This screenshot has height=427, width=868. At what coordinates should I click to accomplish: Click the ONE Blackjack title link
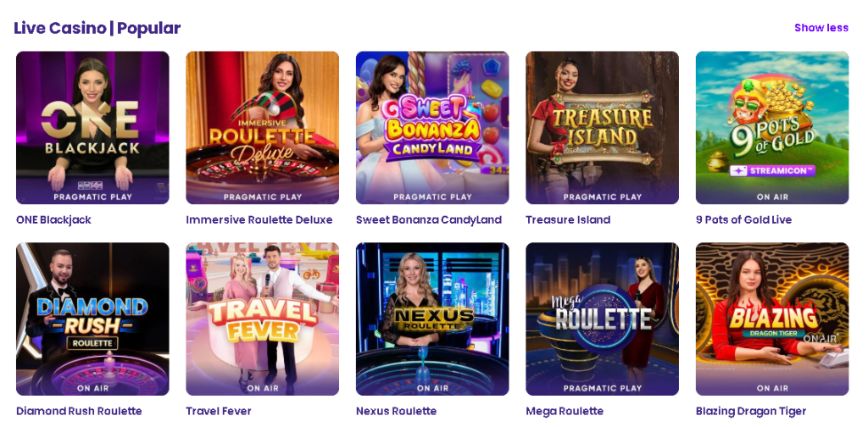53,220
